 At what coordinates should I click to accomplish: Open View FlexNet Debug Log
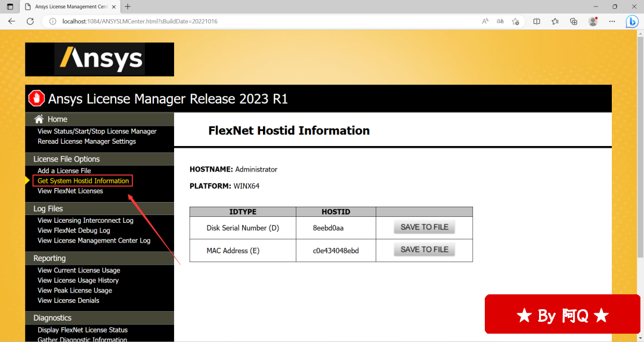click(x=73, y=231)
